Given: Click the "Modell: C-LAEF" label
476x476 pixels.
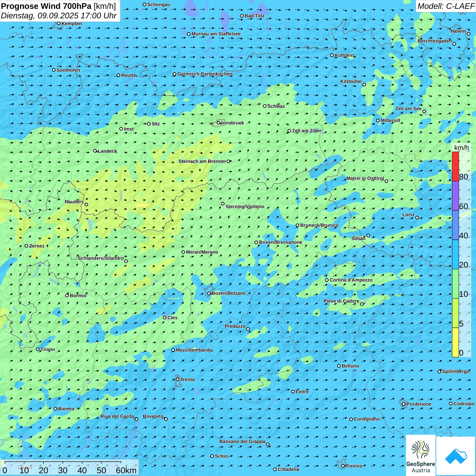Looking at the screenshot, I should [446, 6].
